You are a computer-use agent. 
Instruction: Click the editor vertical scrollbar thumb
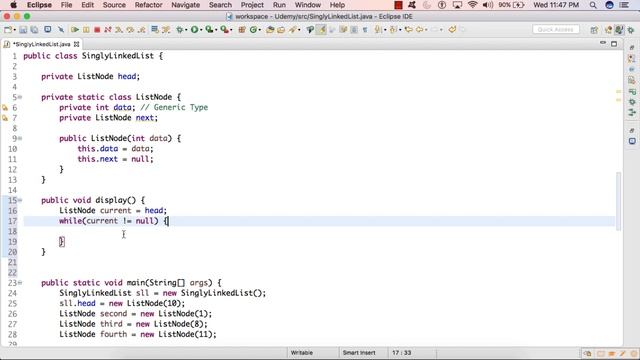tap(618, 201)
